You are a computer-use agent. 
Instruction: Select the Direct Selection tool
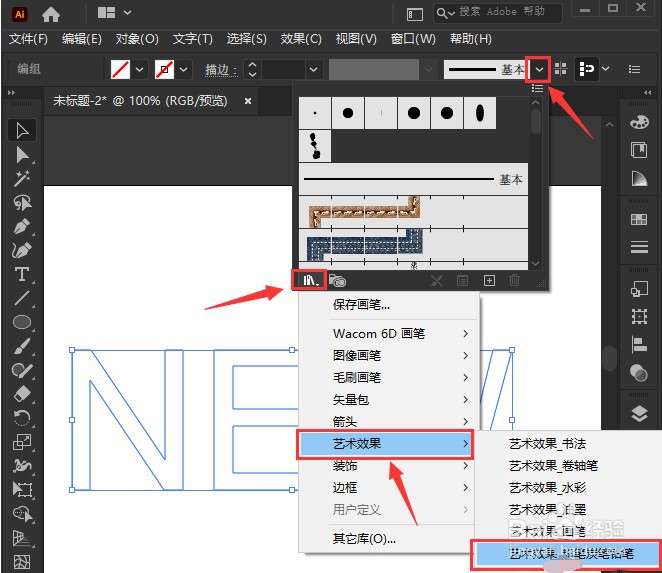[22, 155]
